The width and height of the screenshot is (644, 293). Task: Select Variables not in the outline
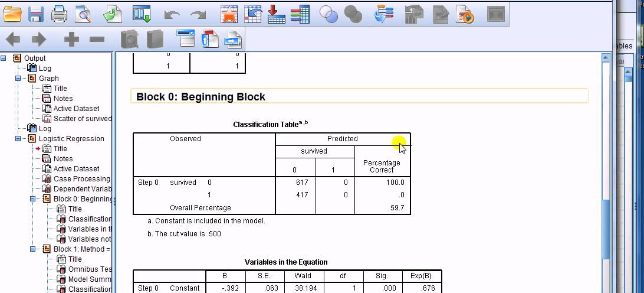pyautogui.click(x=90, y=239)
